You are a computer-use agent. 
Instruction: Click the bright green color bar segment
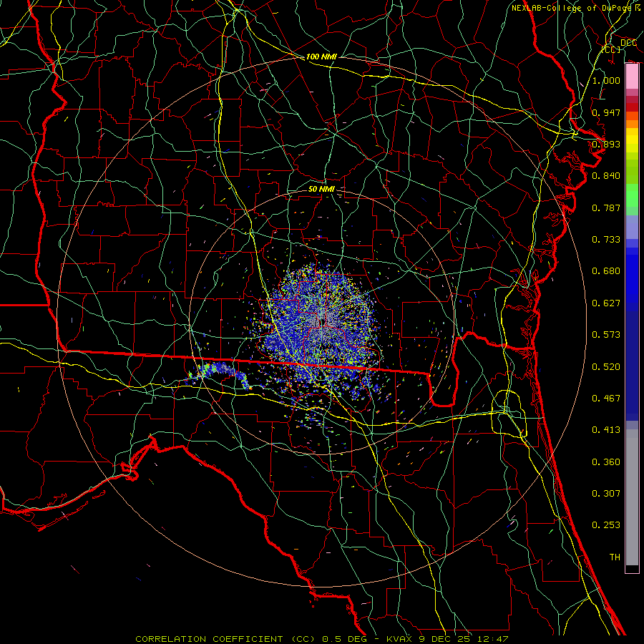[632, 195]
